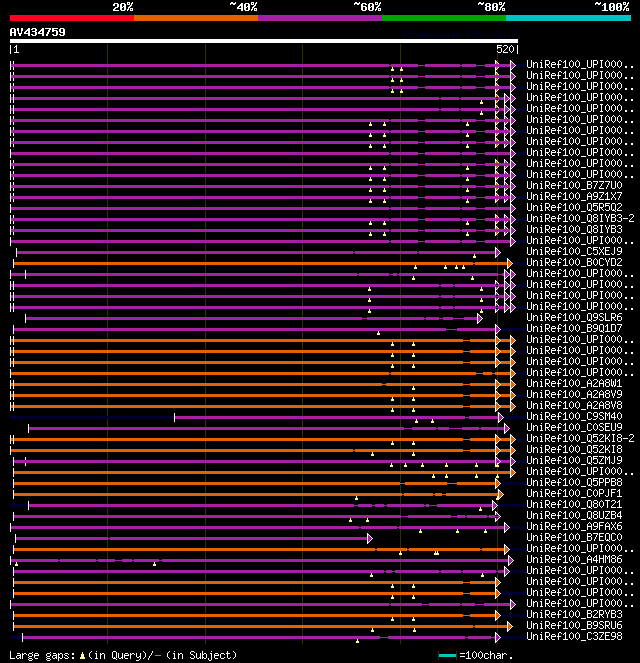Select the UniRef100_Q8UZB4 label
640x663 pixels.
coord(574,515)
